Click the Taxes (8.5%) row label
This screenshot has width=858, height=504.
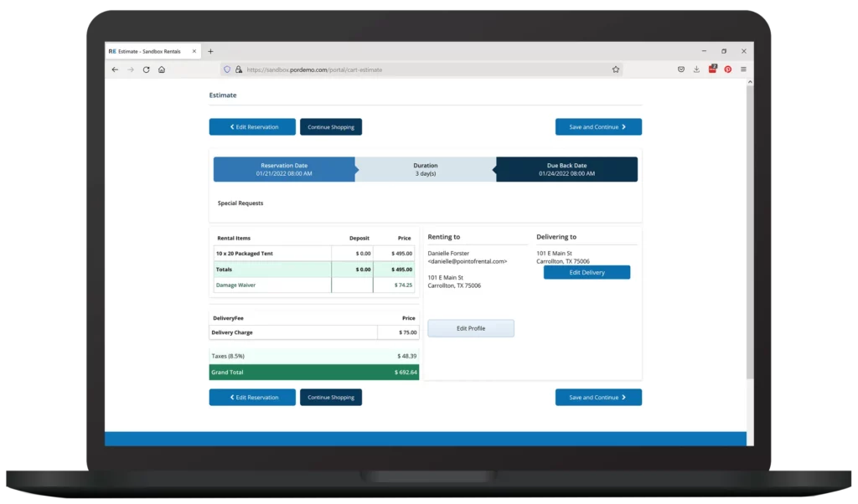click(228, 356)
